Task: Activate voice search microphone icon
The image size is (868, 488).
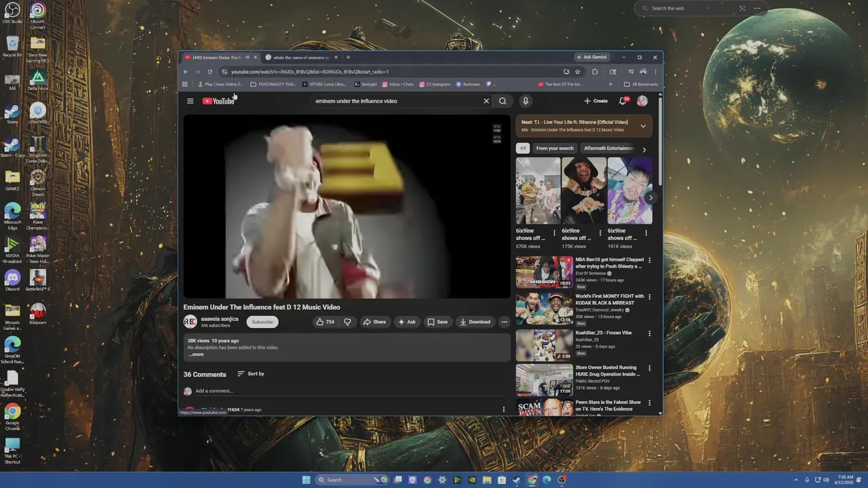Action: (525, 101)
